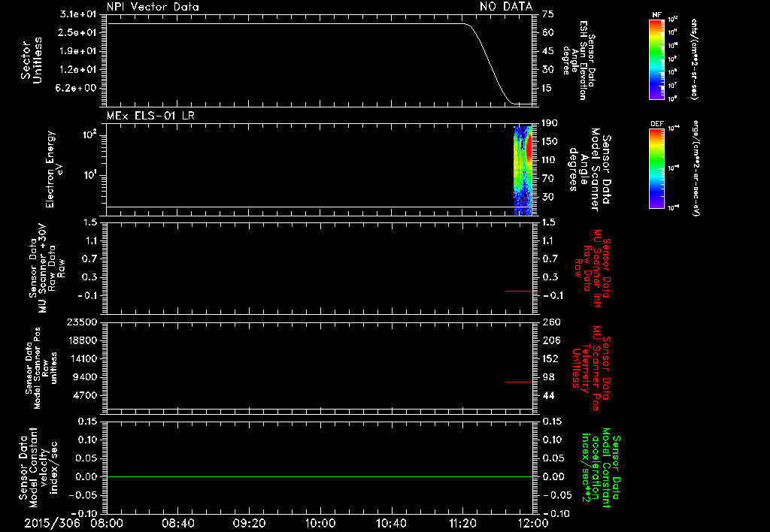The width and height of the screenshot is (770, 532).
Task: Click the '60' Sun Elevation tick value
Action: pyautogui.click(x=548, y=32)
